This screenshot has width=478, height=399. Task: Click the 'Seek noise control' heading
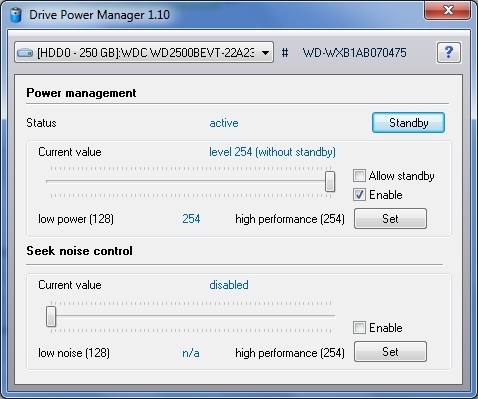(79, 251)
